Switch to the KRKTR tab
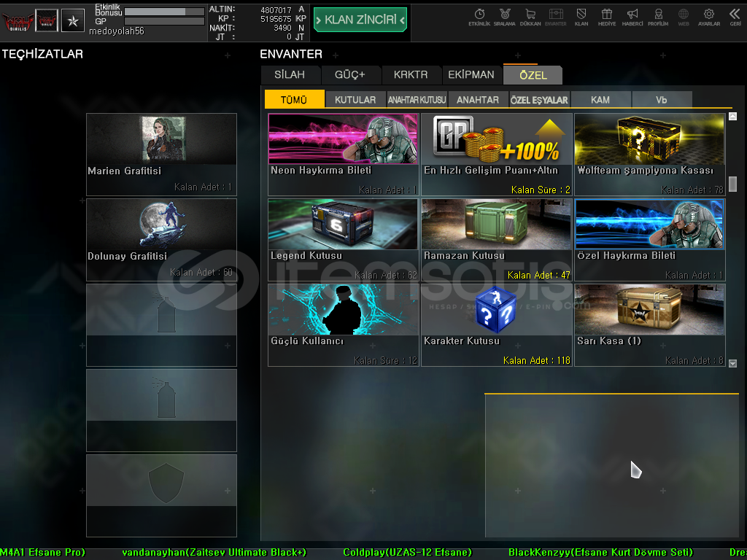The width and height of the screenshot is (747, 560). point(411,75)
